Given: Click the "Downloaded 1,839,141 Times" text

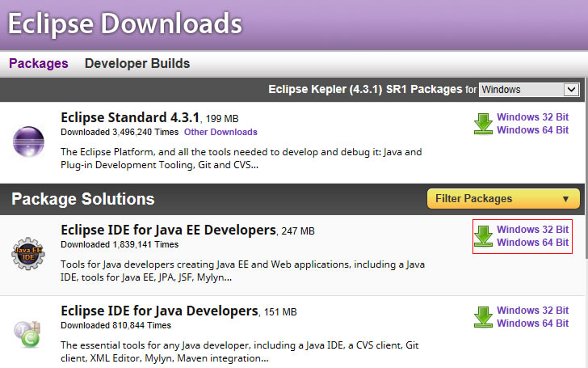Looking at the screenshot, I should (x=120, y=244).
